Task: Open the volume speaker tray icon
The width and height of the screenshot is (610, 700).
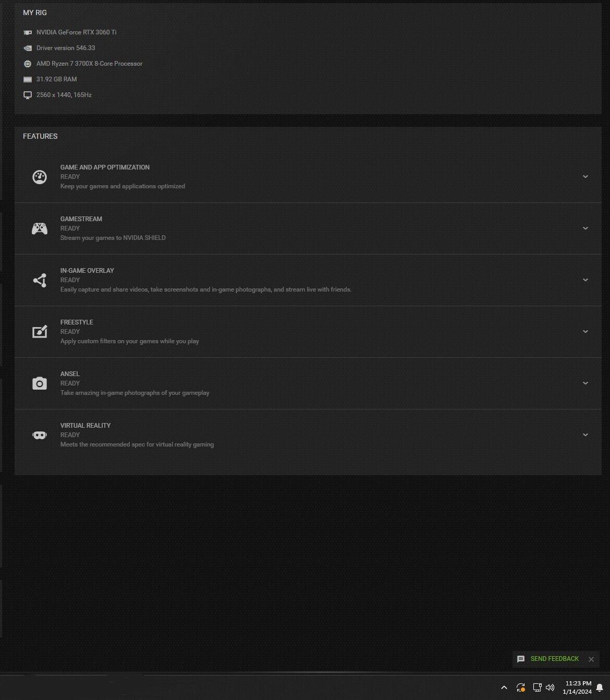Action: (x=550, y=687)
